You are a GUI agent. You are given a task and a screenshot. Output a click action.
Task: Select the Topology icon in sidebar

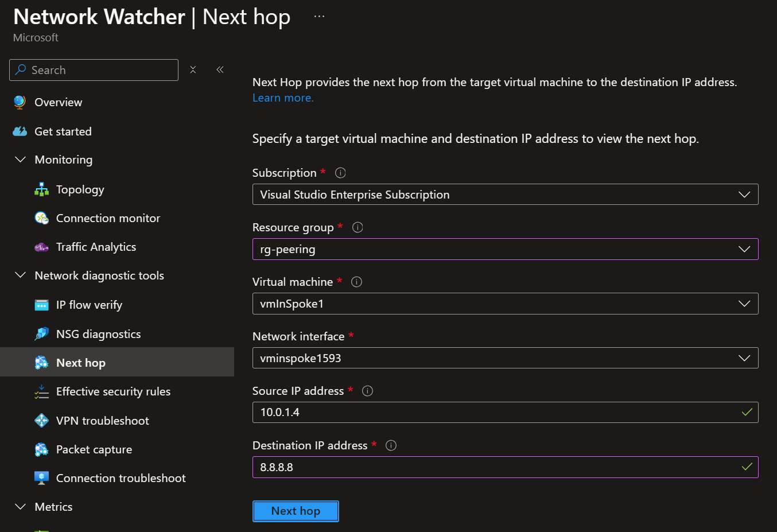(42, 189)
